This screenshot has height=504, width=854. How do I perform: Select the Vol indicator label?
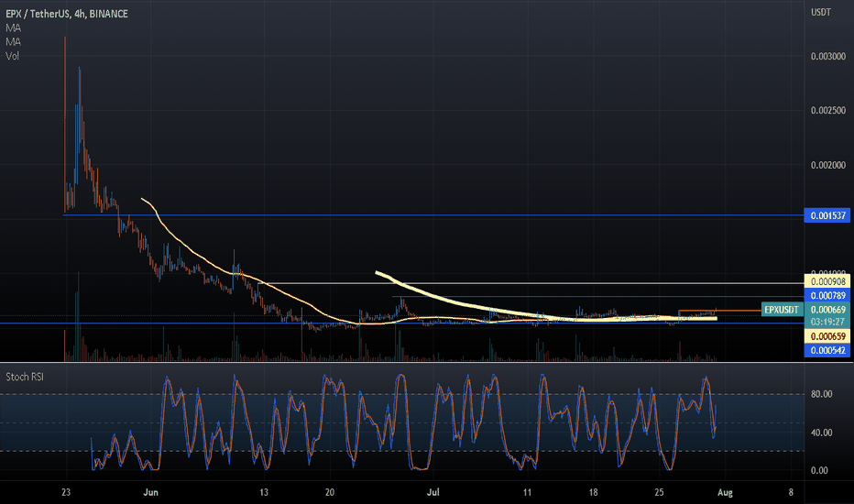click(x=12, y=56)
